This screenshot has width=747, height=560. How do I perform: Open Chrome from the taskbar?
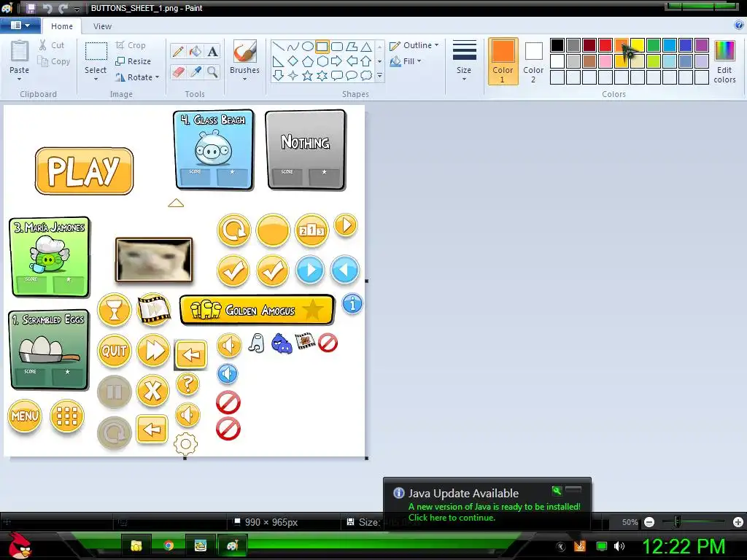tap(169, 545)
